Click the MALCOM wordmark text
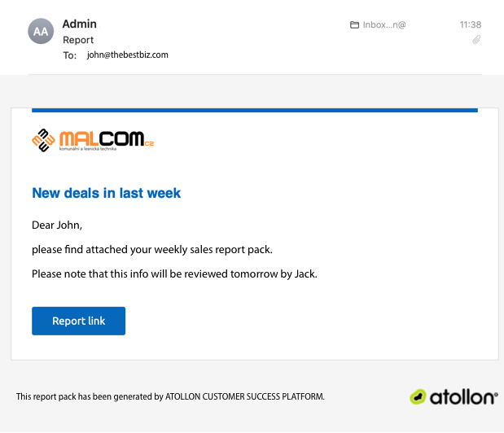The height and width of the screenshot is (433, 504). 101,138
